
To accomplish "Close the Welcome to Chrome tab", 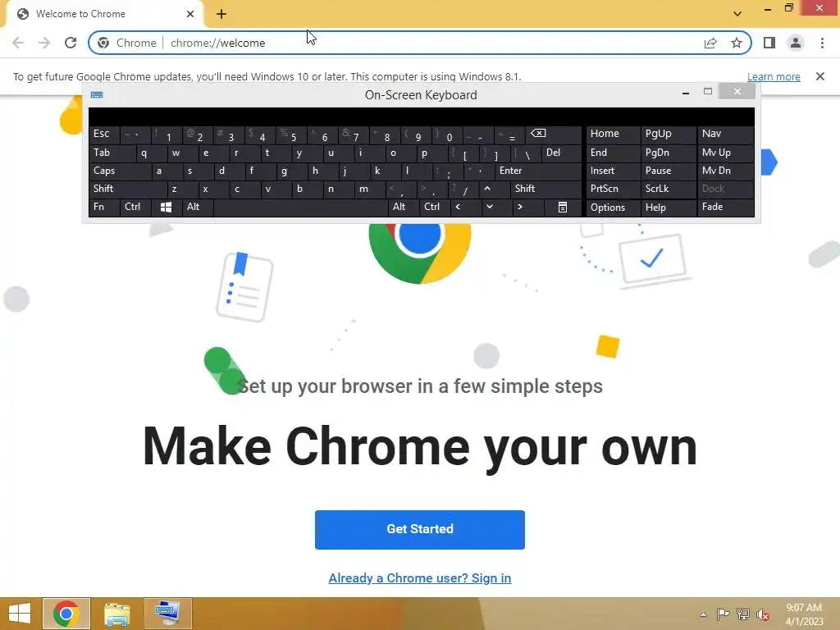I will (190, 14).
